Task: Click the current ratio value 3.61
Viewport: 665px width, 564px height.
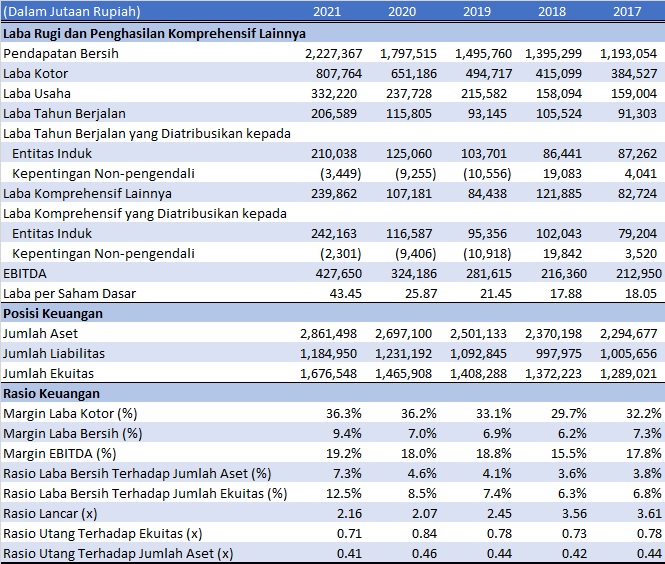Action: click(649, 514)
